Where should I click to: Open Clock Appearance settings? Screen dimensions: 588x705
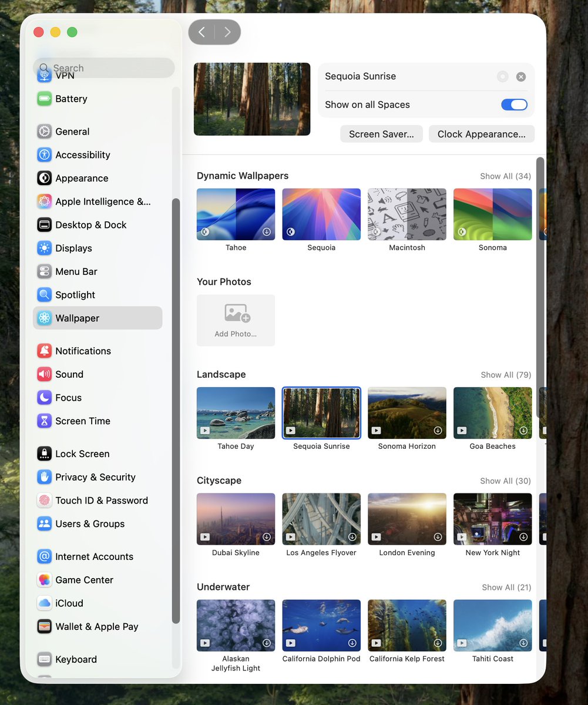482,134
